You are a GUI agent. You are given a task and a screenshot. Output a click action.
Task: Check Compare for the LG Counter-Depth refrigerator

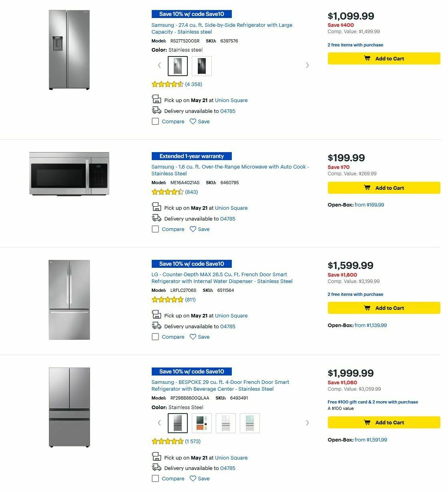[155, 337]
